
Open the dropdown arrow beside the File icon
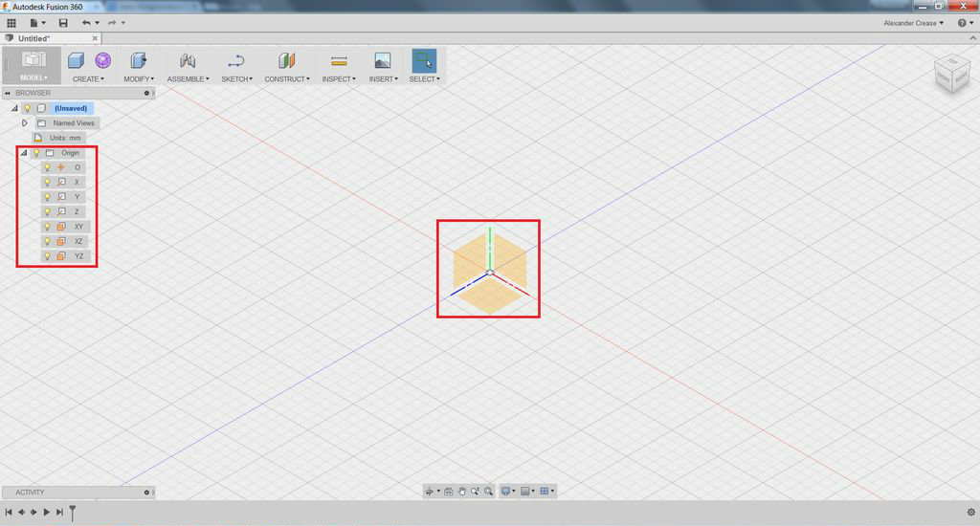click(x=43, y=23)
